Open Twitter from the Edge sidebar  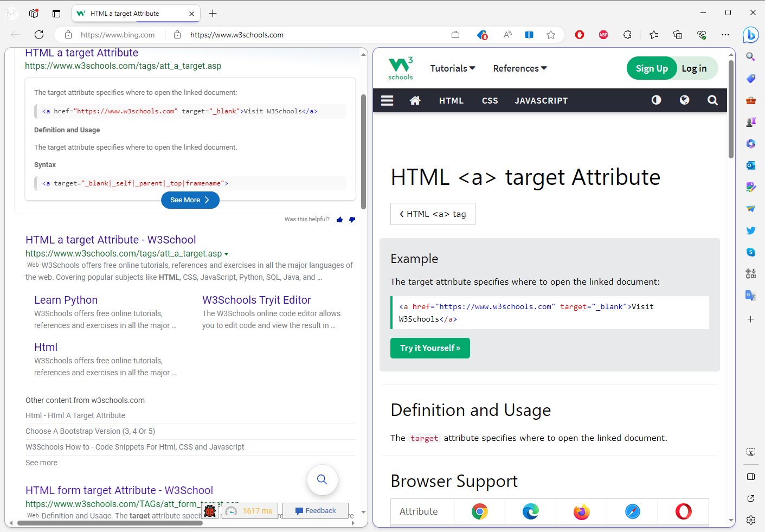[750, 230]
